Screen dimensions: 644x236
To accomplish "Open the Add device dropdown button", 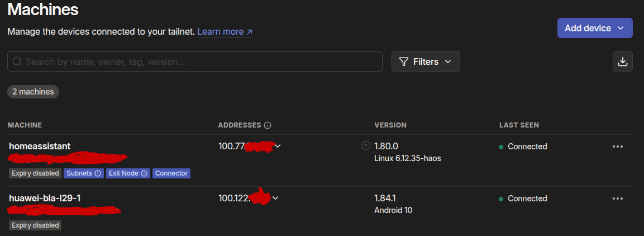I will [595, 28].
